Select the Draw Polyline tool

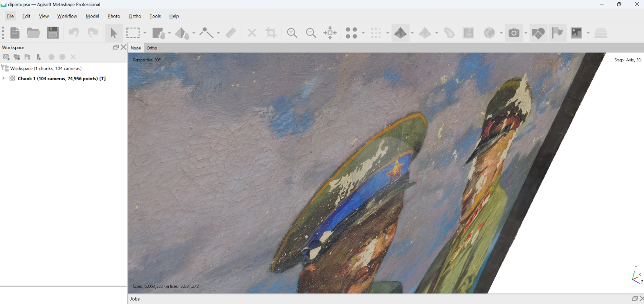206,33
